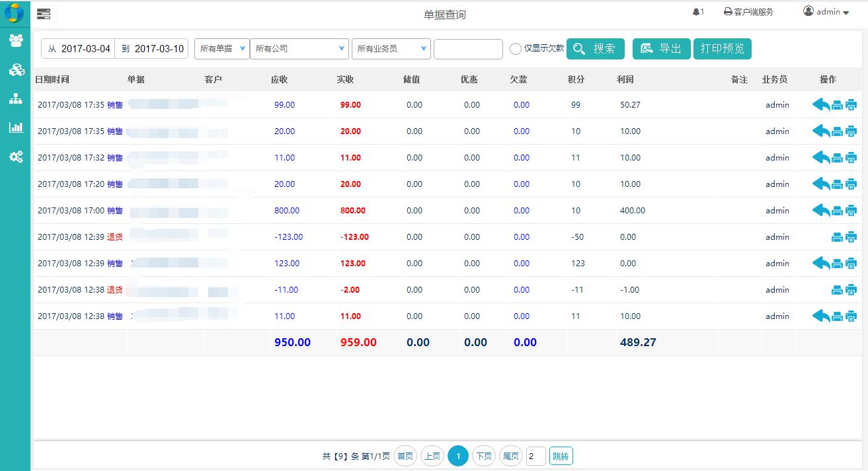Click rightmost printer icon in -11.00 return row
This screenshot has height=471, width=868.
click(x=851, y=290)
